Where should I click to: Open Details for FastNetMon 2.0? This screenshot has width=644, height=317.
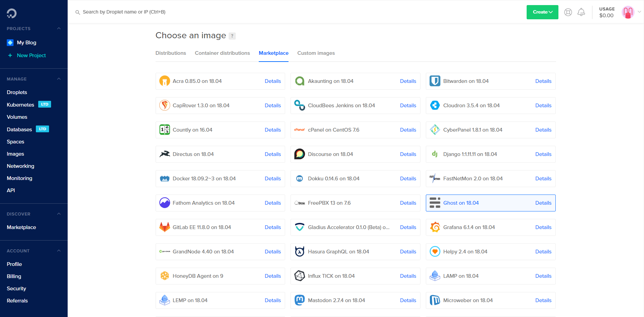pos(543,179)
